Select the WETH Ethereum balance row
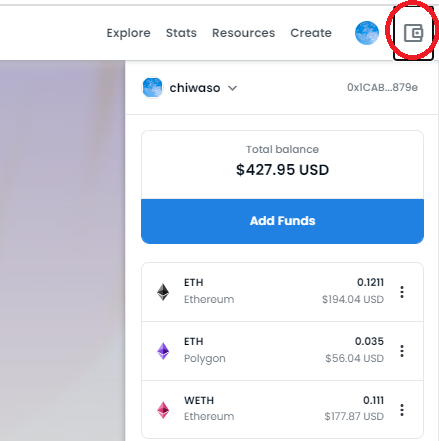The image size is (439, 441). pos(282,409)
